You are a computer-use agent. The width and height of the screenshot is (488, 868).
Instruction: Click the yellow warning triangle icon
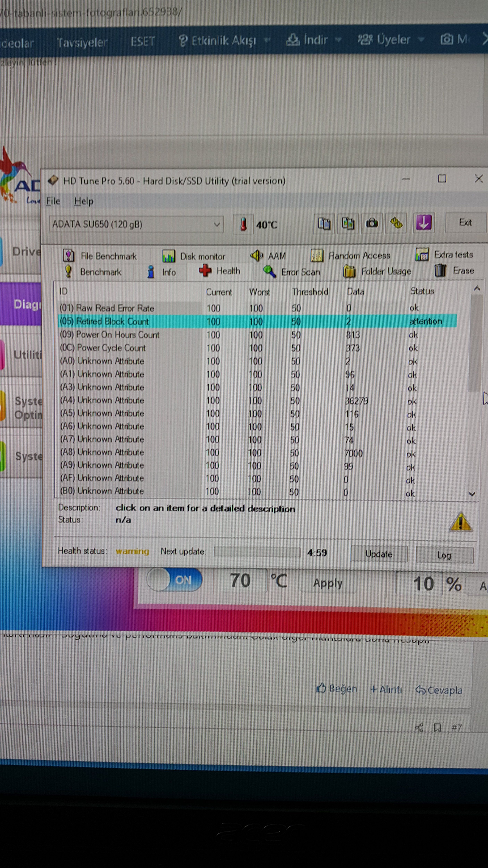(x=460, y=523)
